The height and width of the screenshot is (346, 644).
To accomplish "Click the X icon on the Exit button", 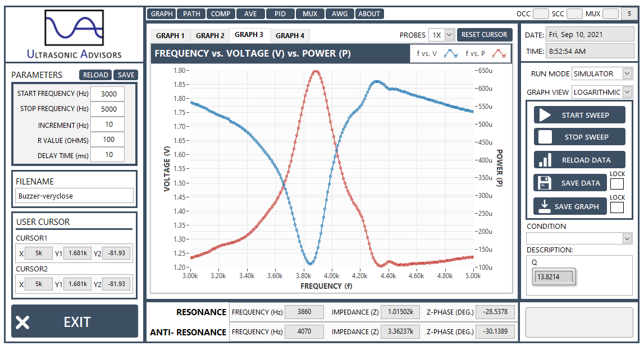I will (x=22, y=322).
